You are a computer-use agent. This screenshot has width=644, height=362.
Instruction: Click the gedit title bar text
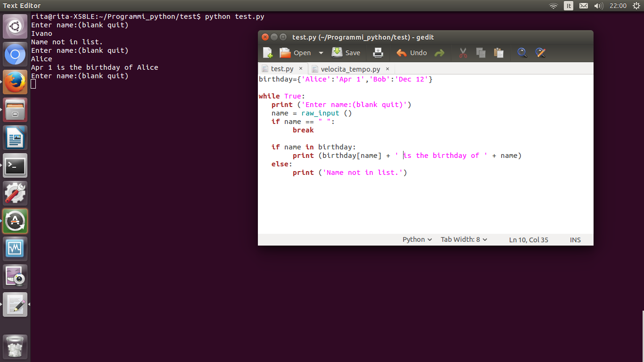[363, 37]
